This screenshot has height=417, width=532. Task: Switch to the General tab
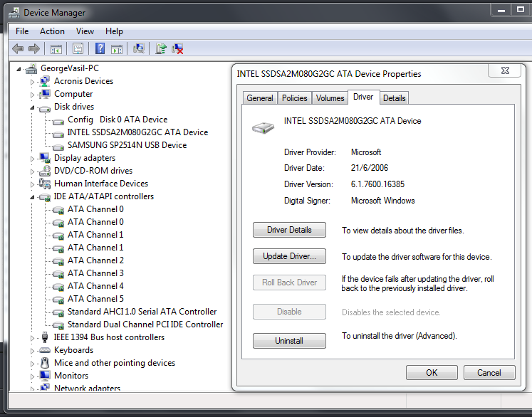tap(260, 98)
